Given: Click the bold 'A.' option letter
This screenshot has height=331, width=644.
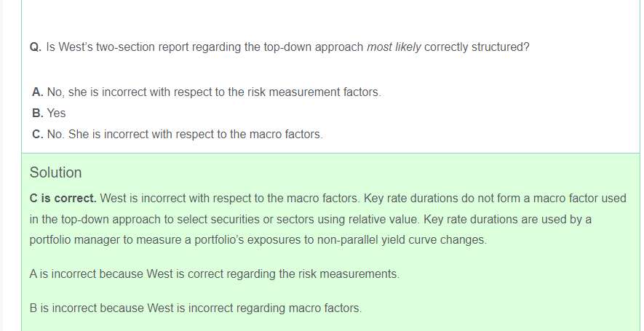Looking at the screenshot, I should pyautogui.click(x=38, y=92).
